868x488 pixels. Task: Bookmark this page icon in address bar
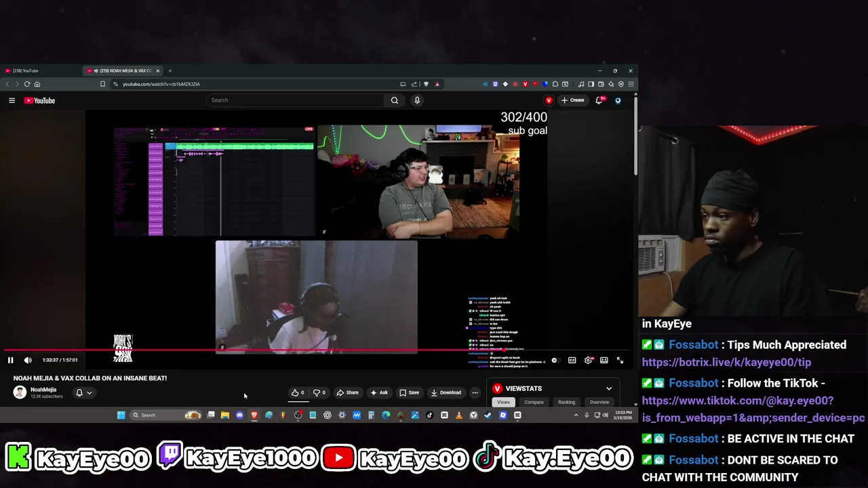[102, 84]
